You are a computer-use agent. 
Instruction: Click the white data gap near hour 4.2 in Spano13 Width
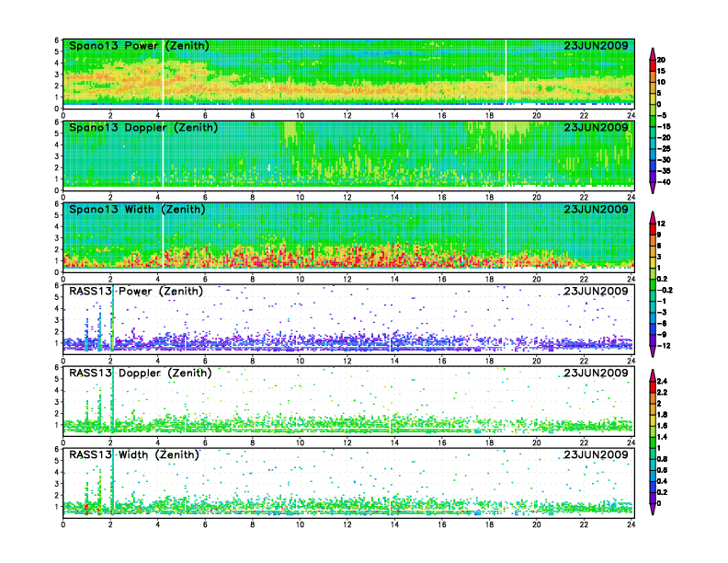pos(163,236)
